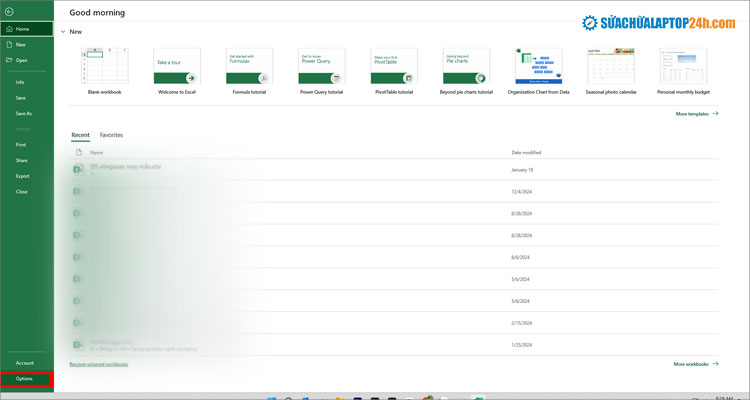Click the More workbooks link
Viewport: 750px width, 400px height.
click(x=695, y=364)
